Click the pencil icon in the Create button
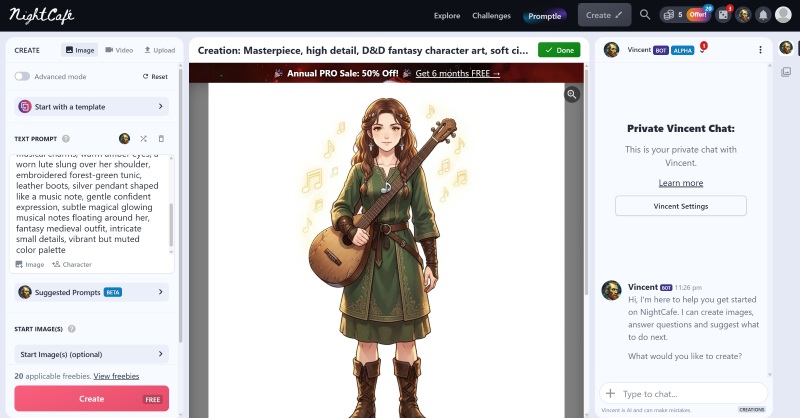The height and width of the screenshot is (418, 800). click(619, 15)
